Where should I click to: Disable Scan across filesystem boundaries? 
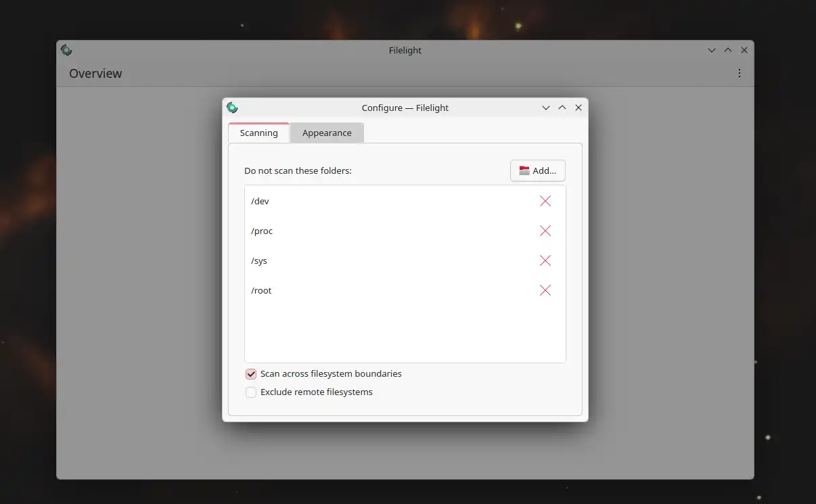coord(251,374)
